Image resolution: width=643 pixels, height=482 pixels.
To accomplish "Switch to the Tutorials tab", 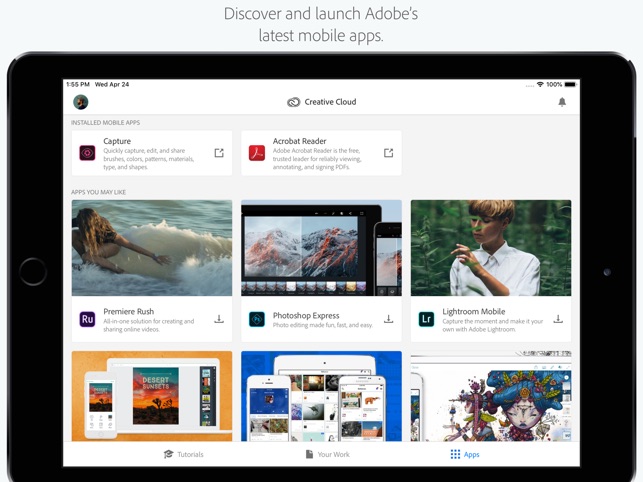I will point(184,454).
